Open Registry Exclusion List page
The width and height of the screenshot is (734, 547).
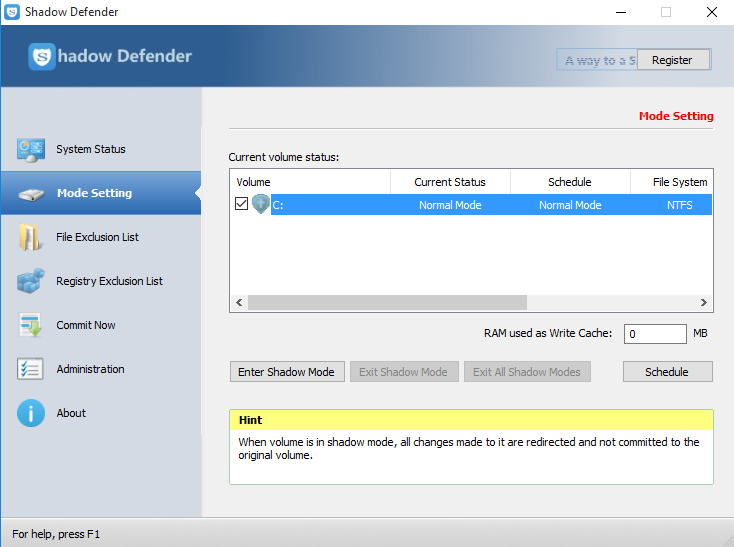point(101,281)
